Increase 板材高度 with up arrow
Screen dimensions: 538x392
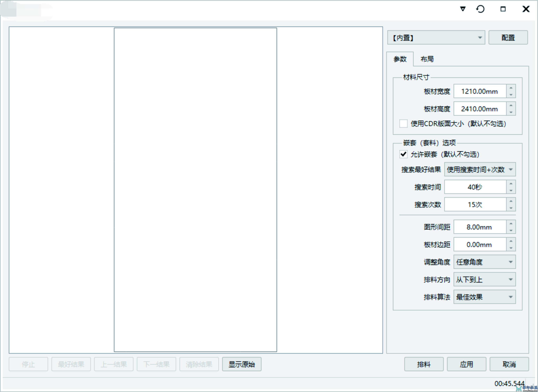pos(511,105)
